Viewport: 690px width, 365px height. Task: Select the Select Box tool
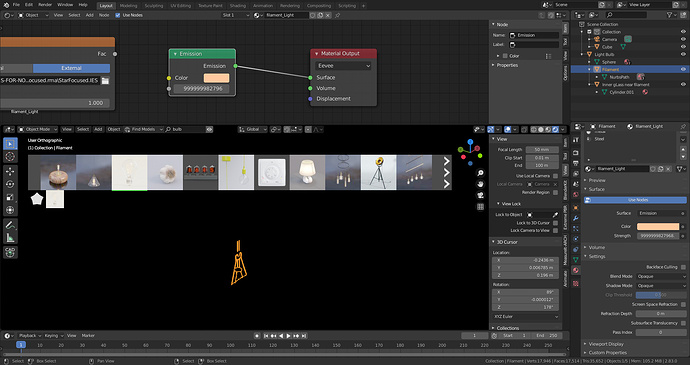(x=10, y=144)
